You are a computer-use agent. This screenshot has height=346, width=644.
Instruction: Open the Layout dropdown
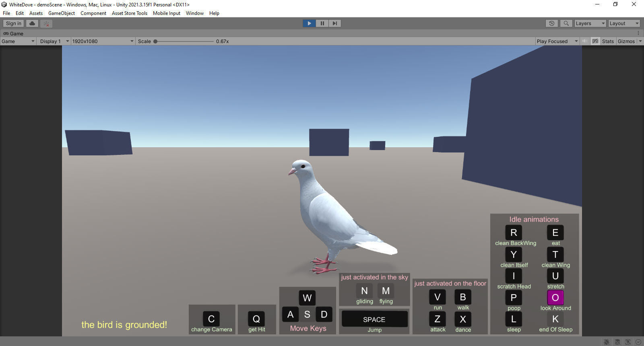point(624,23)
